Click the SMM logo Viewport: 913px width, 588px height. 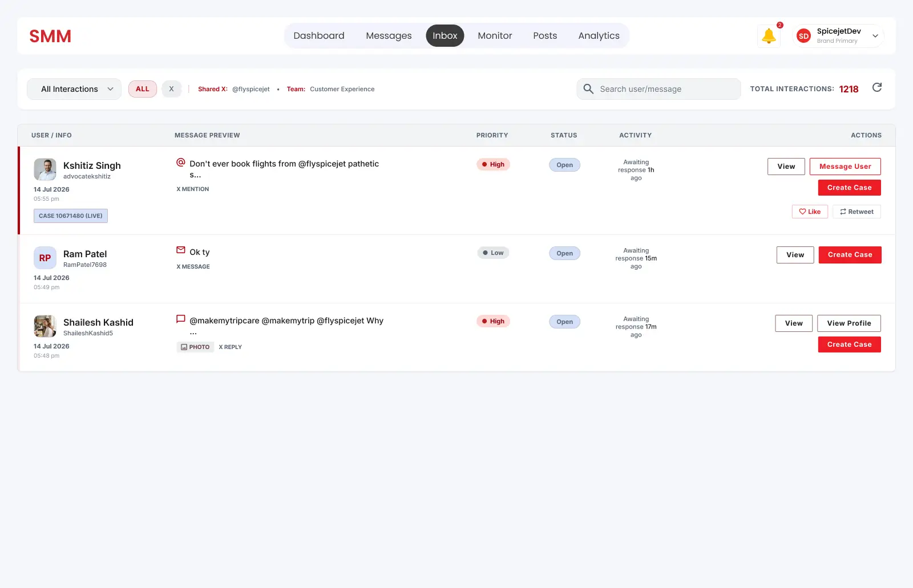(50, 36)
